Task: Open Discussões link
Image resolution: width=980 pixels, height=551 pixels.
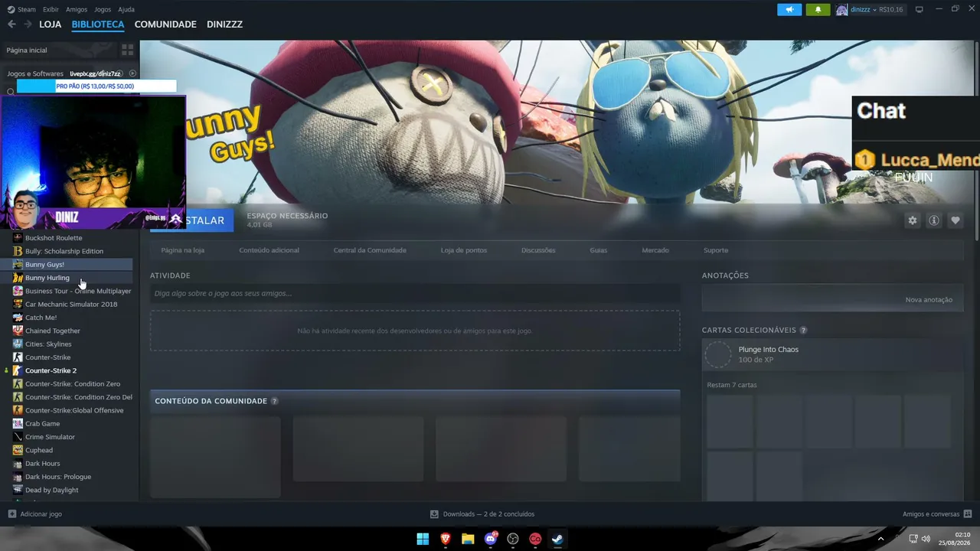Action: tap(538, 250)
